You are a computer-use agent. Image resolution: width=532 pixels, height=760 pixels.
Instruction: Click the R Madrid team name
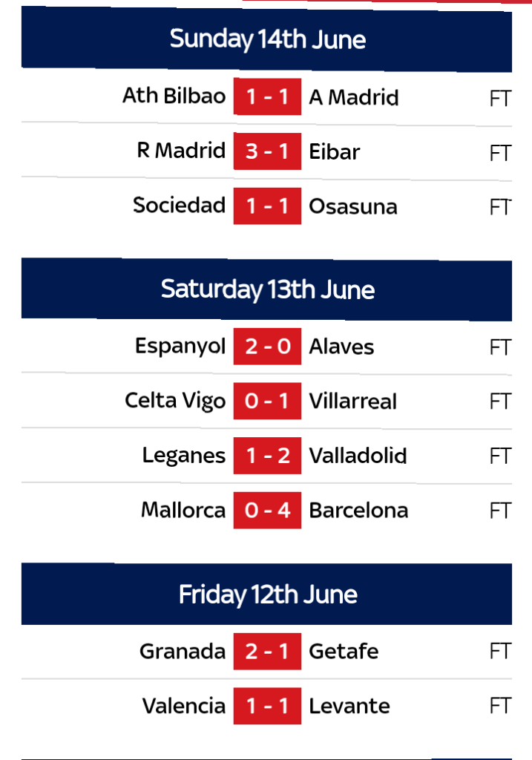tap(181, 151)
